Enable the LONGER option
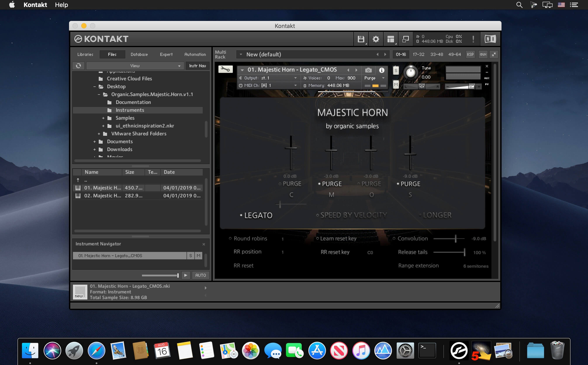The width and height of the screenshot is (588, 365). click(x=435, y=215)
